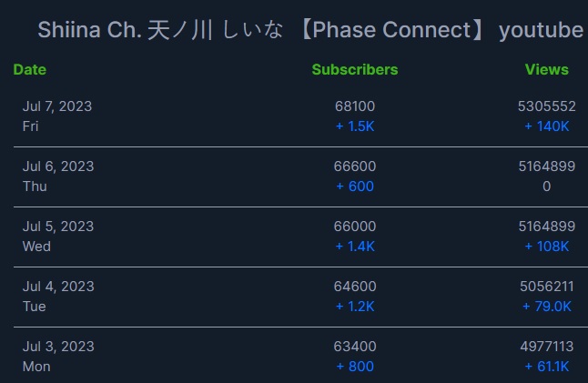Click the 66000 subscriber count
588x383 pixels.
point(355,227)
